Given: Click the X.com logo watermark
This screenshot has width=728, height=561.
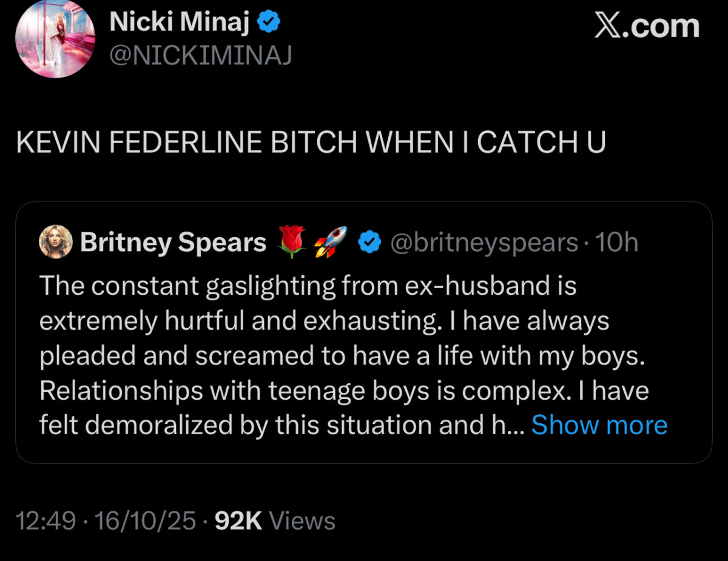Looking at the screenshot, I should click(x=647, y=27).
